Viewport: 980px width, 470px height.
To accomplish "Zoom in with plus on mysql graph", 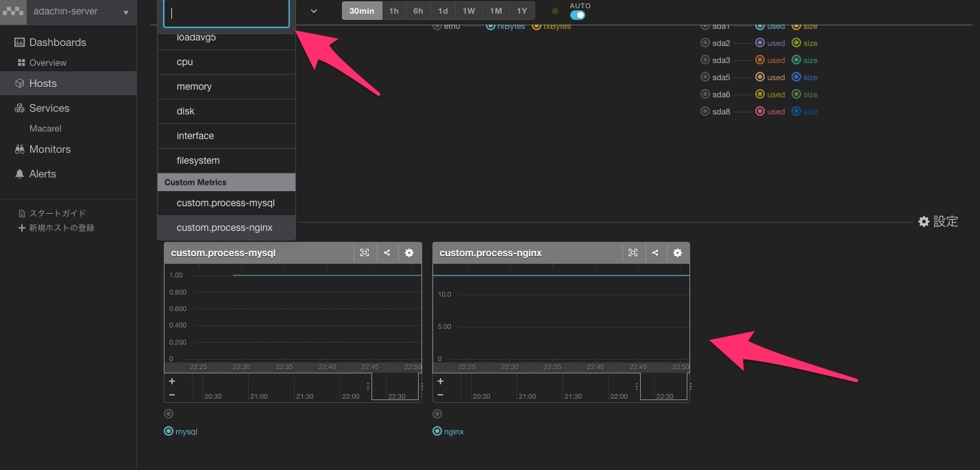I will [172, 382].
